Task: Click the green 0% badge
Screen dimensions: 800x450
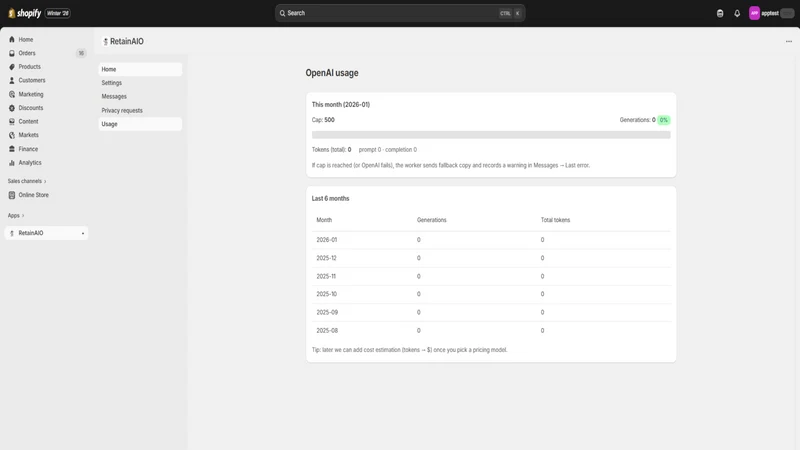Action: click(663, 120)
